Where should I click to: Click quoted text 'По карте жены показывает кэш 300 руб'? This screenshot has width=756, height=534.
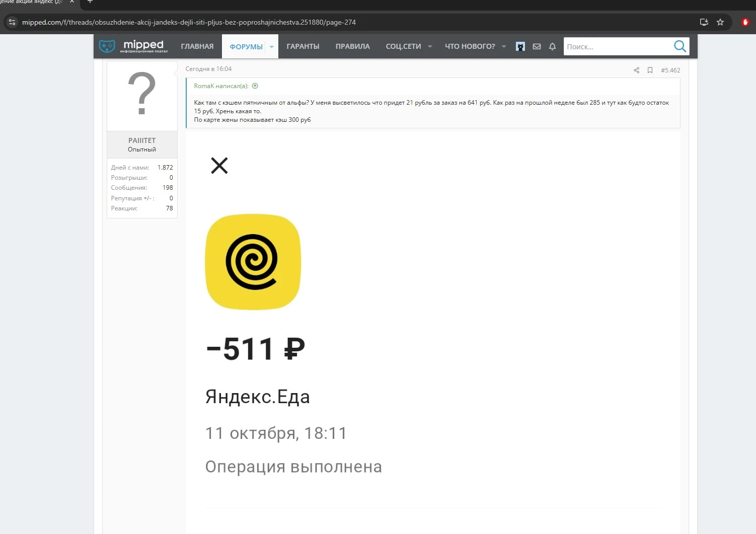[252, 120]
